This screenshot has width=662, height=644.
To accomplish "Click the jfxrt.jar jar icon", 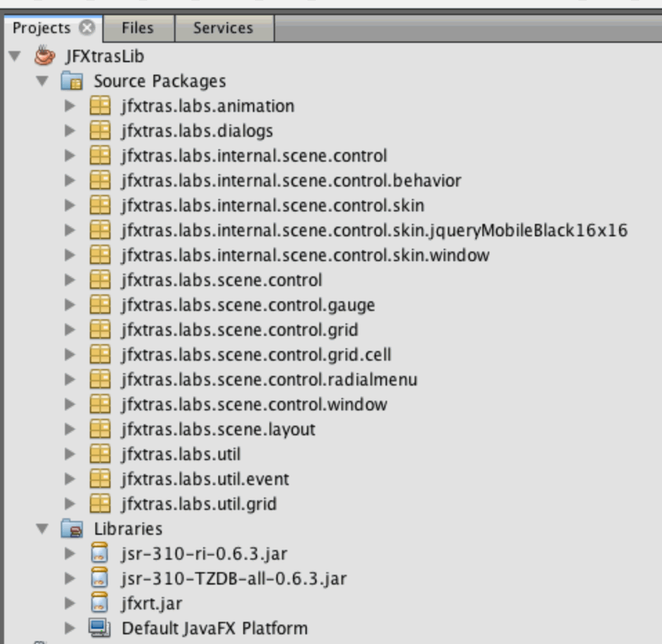I will pos(100,604).
